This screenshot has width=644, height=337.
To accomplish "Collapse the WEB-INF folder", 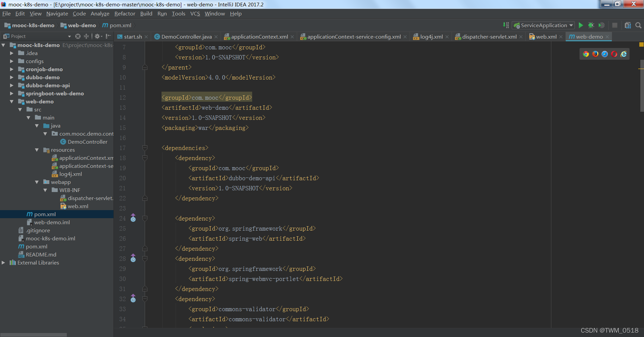I will [x=45, y=190].
